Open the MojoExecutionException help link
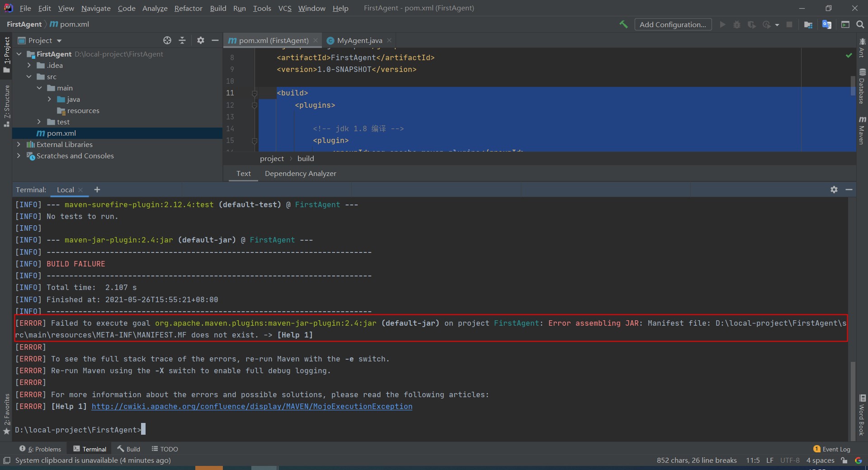The width and height of the screenshot is (868, 470). click(x=252, y=406)
